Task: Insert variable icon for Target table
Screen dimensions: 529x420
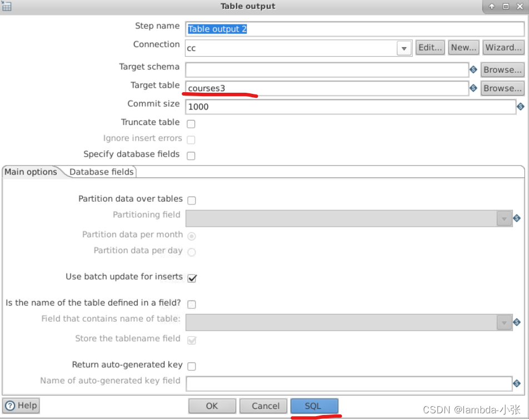Action: [x=473, y=88]
